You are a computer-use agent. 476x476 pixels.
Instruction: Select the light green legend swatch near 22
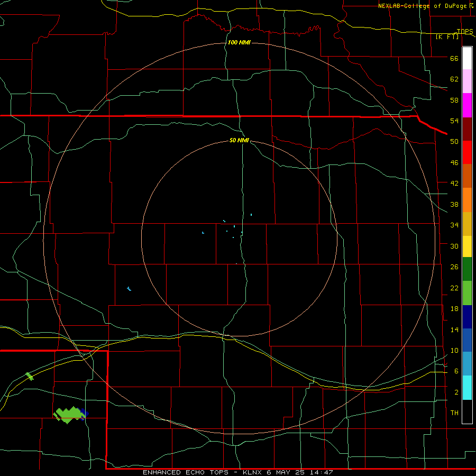(x=467, y=293)
